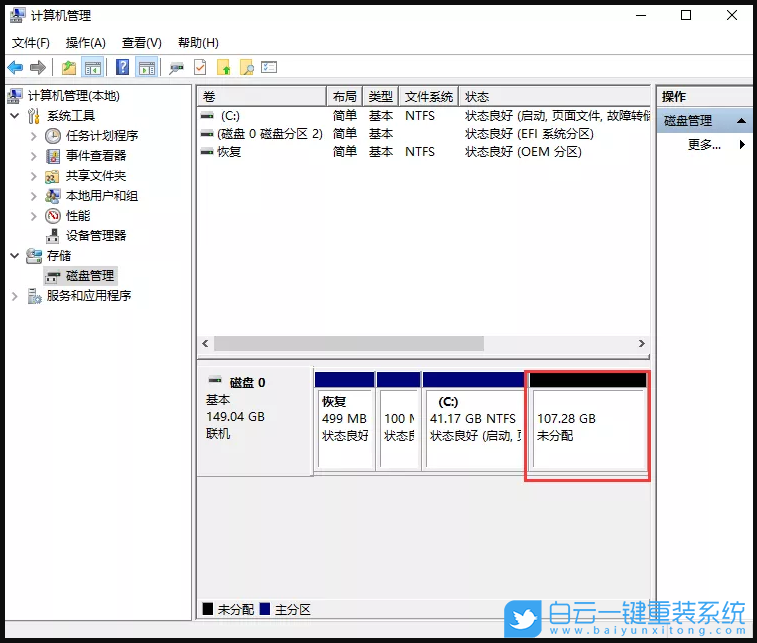Expand the 共享文件夹 node
Viewport: 757px width, 643px height.
tap(33, 176)
